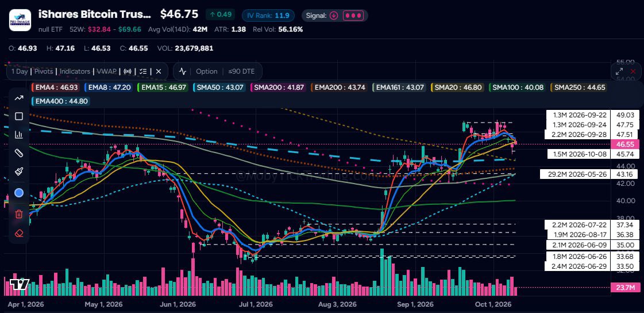Click the +0.49 price change badge

221,15
